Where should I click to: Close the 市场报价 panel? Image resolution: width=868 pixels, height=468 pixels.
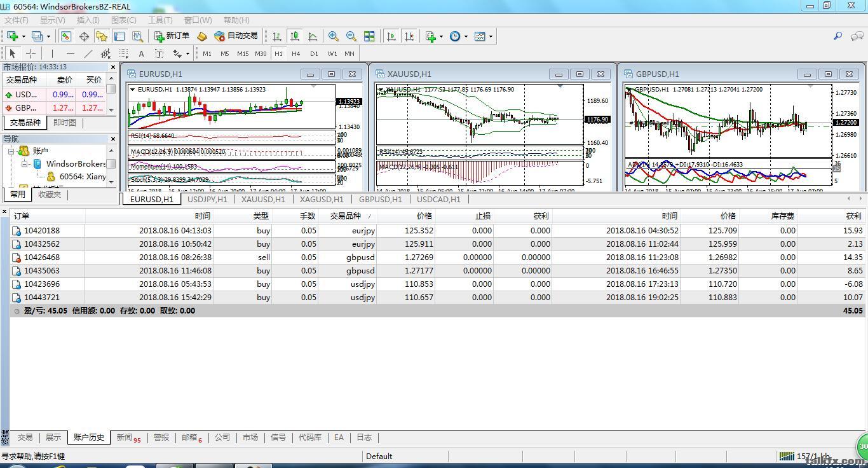point(113,67)
